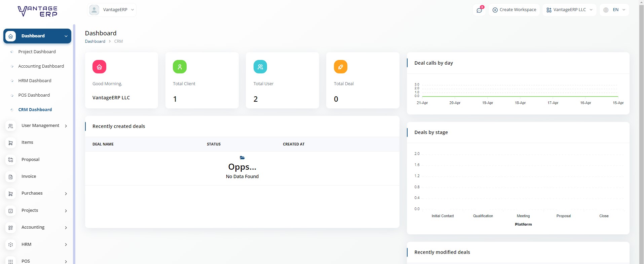The image size is (644, 264).
Task: Click the STATUS column header
Action: (x=214, y=144)
